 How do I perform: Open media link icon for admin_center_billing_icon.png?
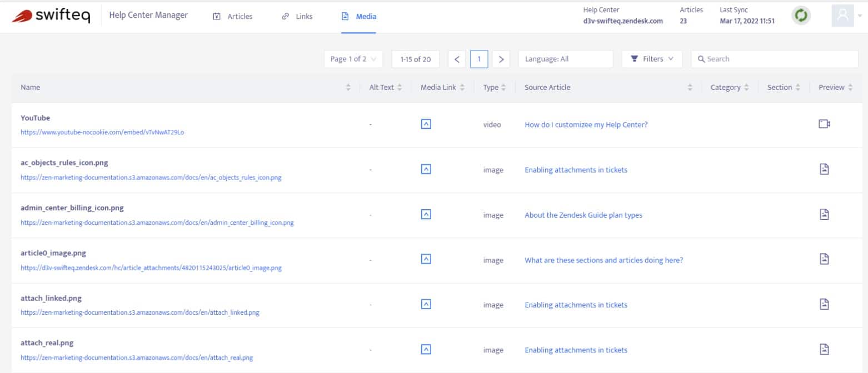(426, 214)
